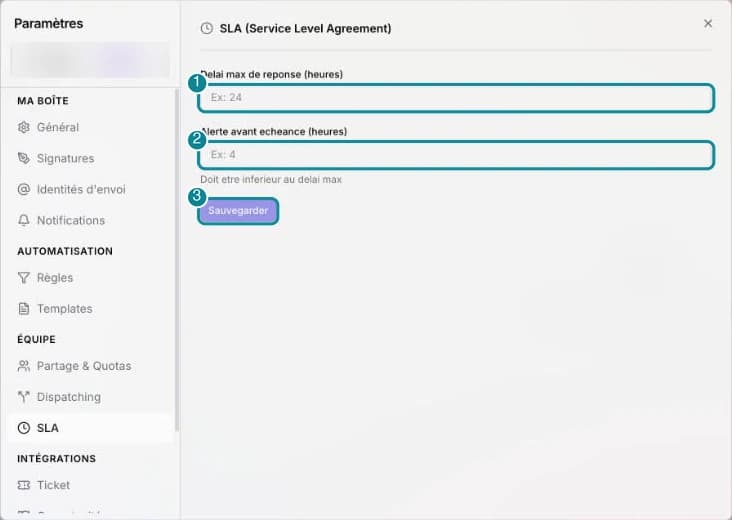The width and height of the screenshot is (732, 520).
Task: Open the Ticket integration section
Action: coord(91,485)
